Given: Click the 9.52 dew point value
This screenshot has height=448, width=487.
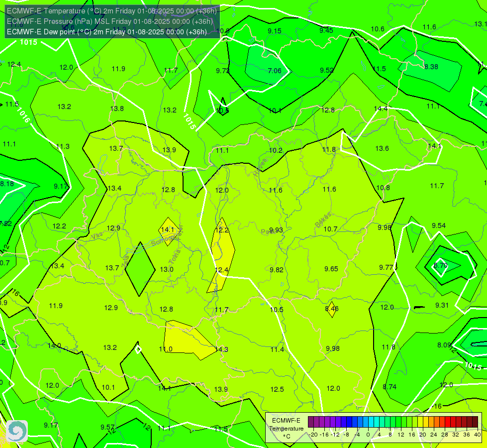Looking at the screenshot, I should coord(327,70).
